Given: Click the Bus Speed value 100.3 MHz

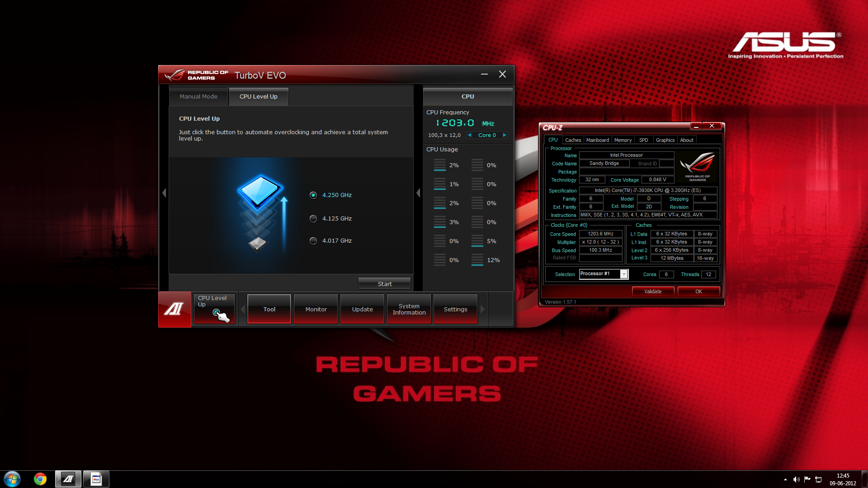Looking at the screenshot, I should tap(600, 250).
